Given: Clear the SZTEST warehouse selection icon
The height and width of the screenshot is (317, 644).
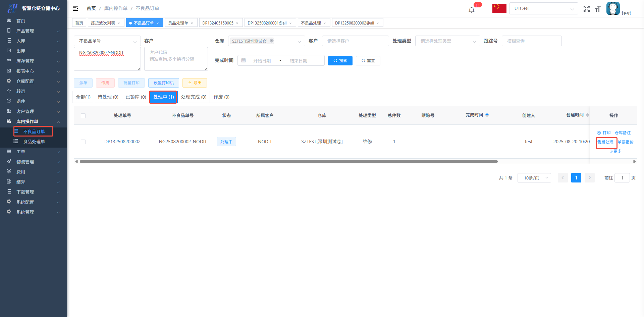Looking at the screenshot, I should click(x=272, y=41).
